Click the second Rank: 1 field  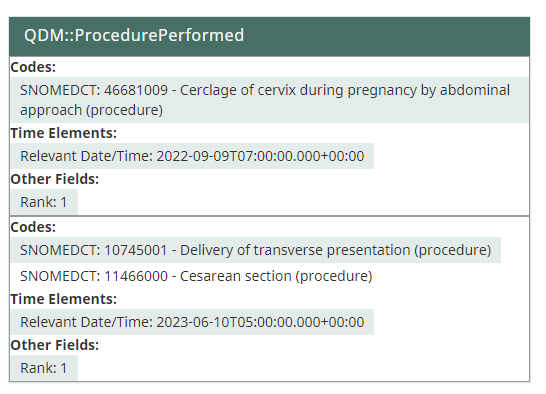tap(44, 368)
